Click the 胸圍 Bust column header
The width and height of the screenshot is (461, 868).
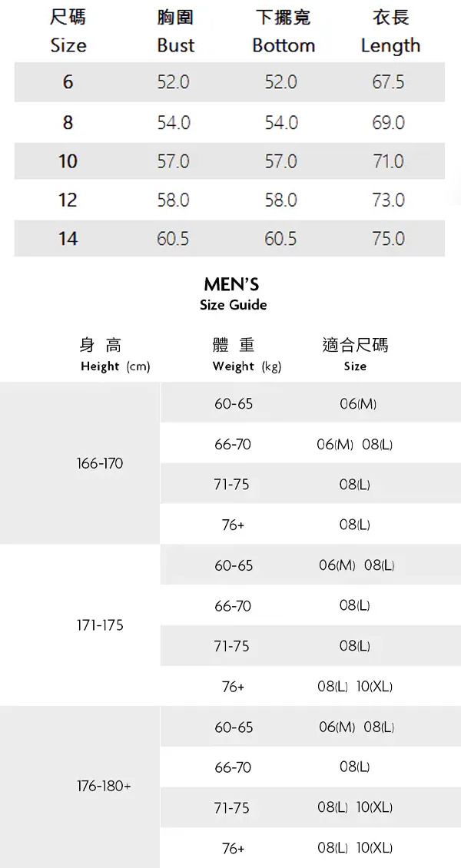pyautogui.click(x=175, y=31)
